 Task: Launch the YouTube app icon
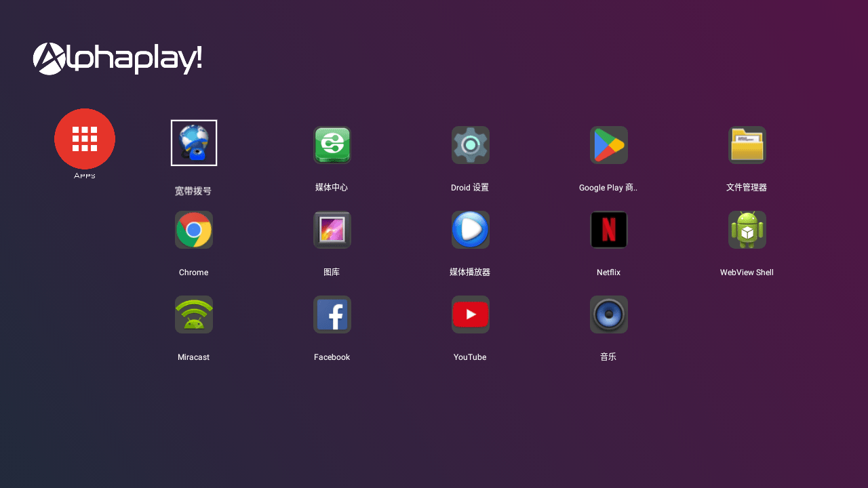(471, 314)
